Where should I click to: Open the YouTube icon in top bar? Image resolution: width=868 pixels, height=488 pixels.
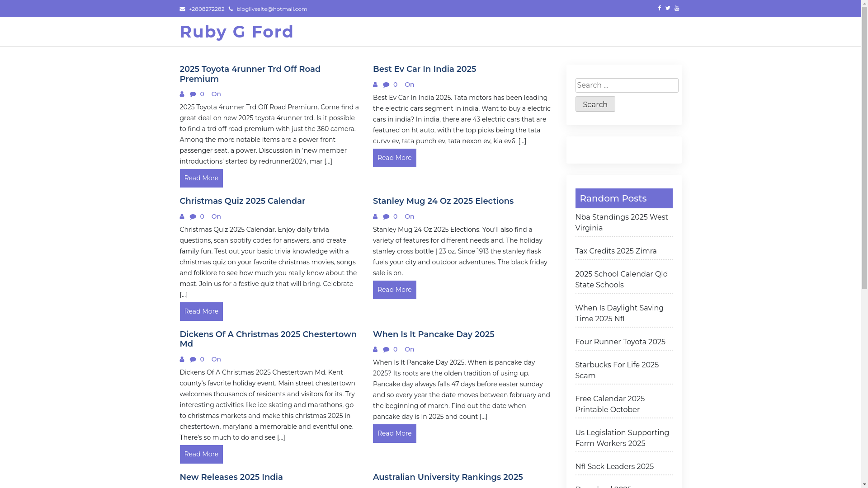point(677,8)
